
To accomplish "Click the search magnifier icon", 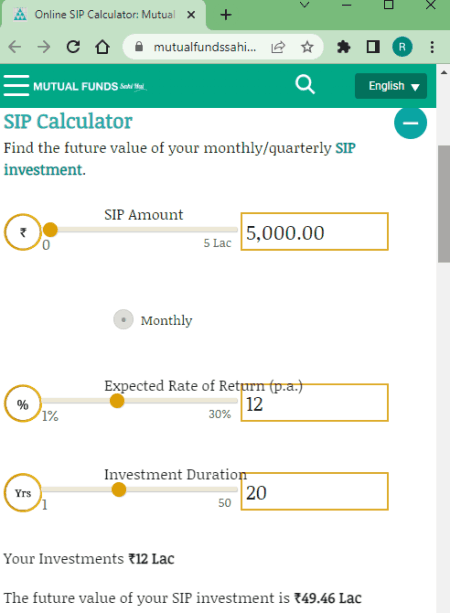I will click(305, 85).
